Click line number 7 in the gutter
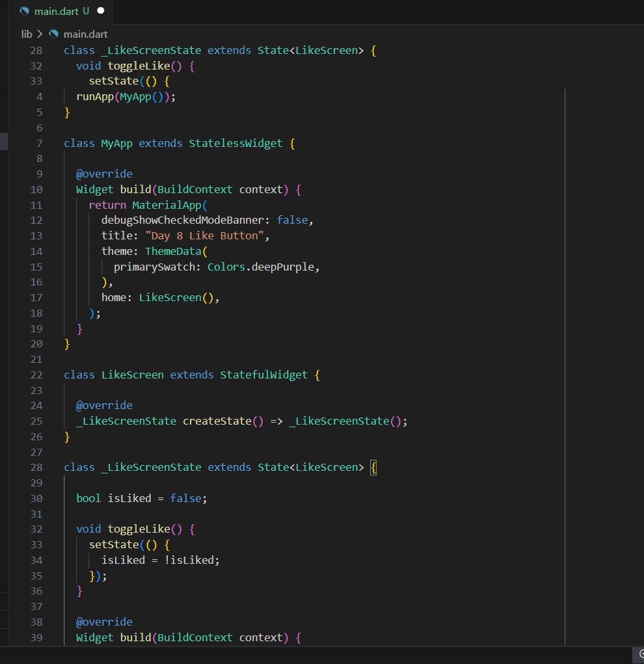The image size is (644, 664). pos(40,144)
